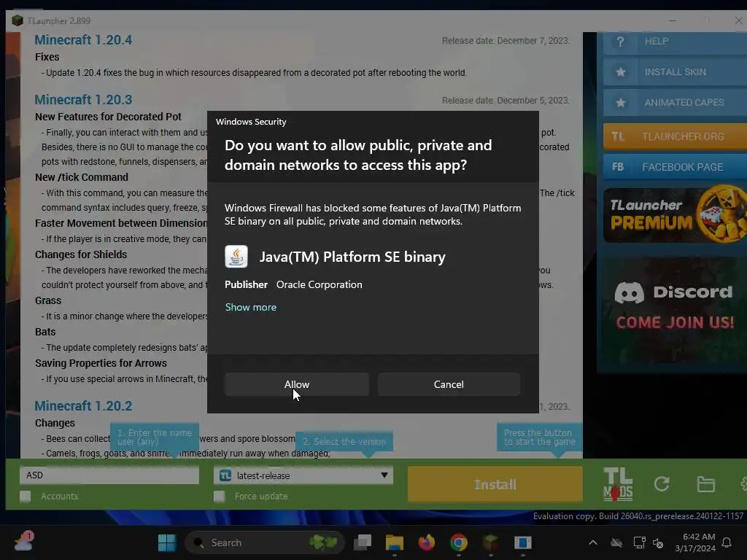747x560 pixels.
Task: Allow Java network access in Windows Security
Action: pos(296,384)
